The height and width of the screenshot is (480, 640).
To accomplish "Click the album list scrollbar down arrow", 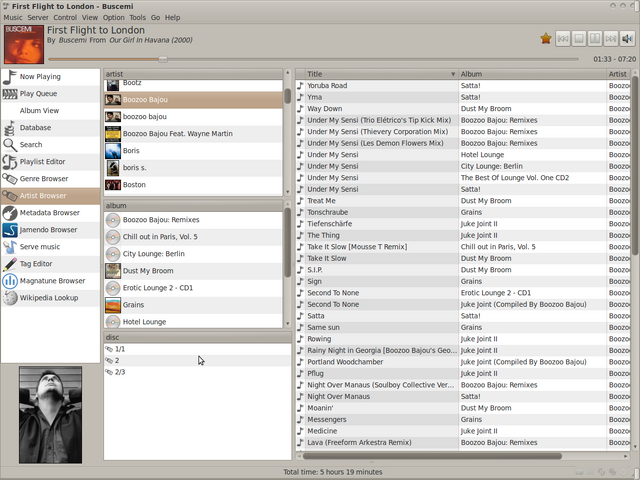I will 287,323.
